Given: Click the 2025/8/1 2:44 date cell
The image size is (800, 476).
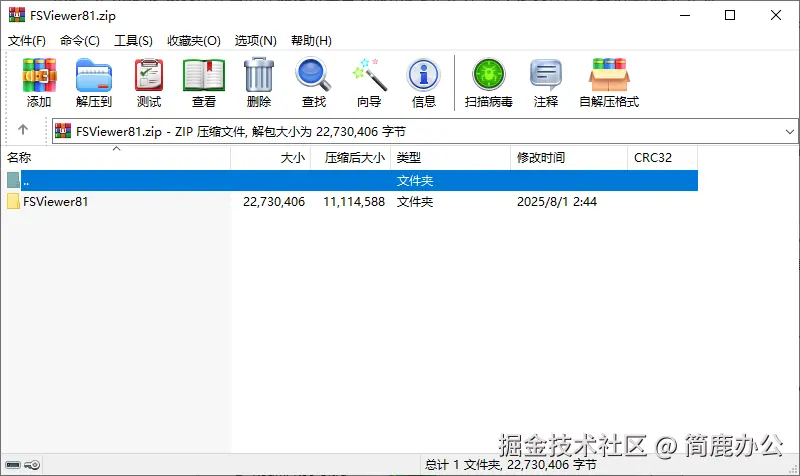Looking at the screenshot, I should (x=557, y=202).
